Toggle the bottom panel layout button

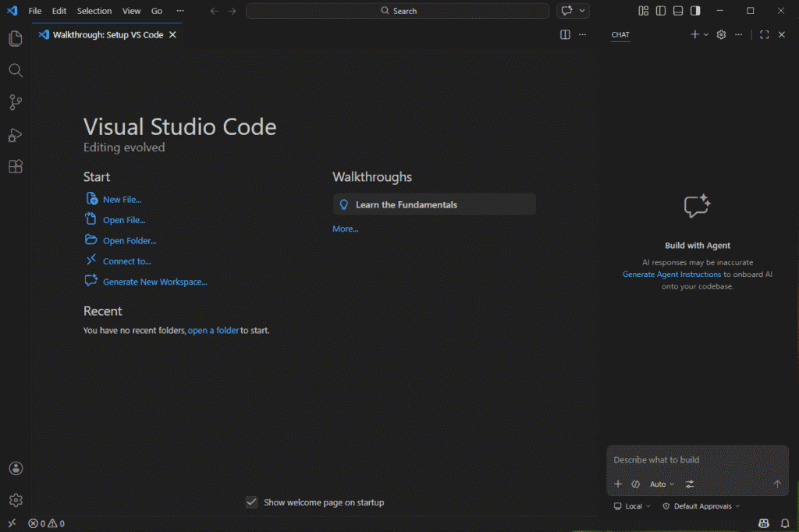point(678,11)
